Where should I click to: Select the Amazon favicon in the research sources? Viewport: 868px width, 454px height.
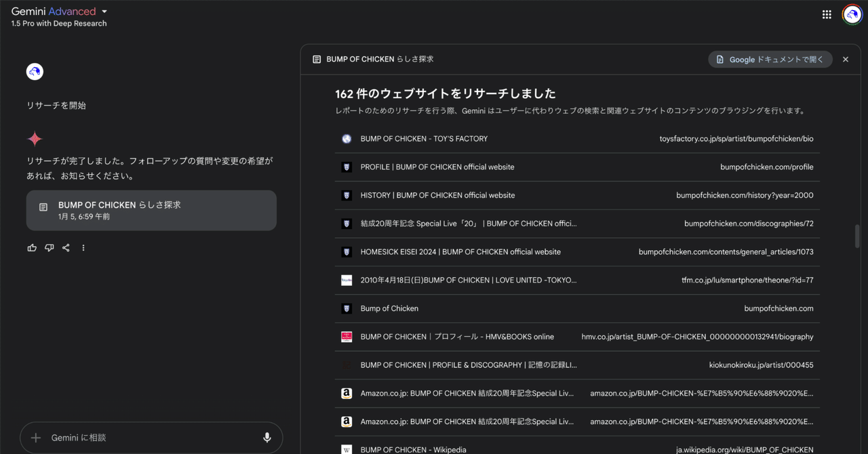pos(346,393)
